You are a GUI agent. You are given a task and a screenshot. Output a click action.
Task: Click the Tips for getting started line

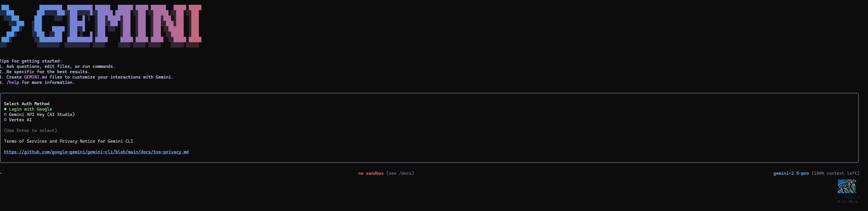(x=31, y=61)
